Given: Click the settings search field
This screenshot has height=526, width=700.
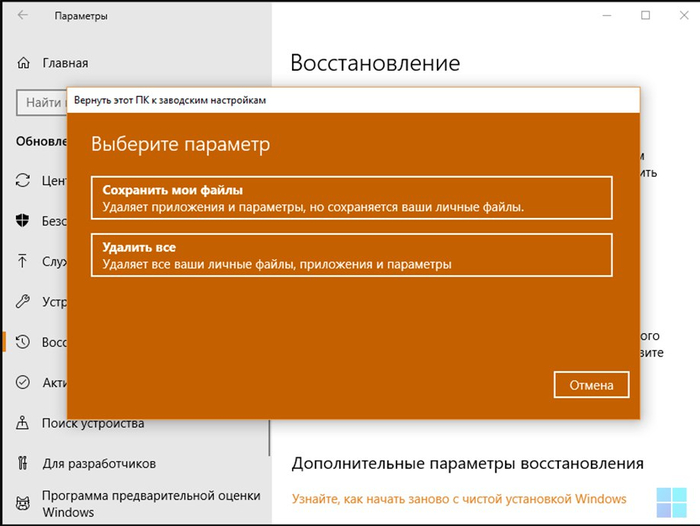Looking at the screenshot, I should (x=42, y=102).
